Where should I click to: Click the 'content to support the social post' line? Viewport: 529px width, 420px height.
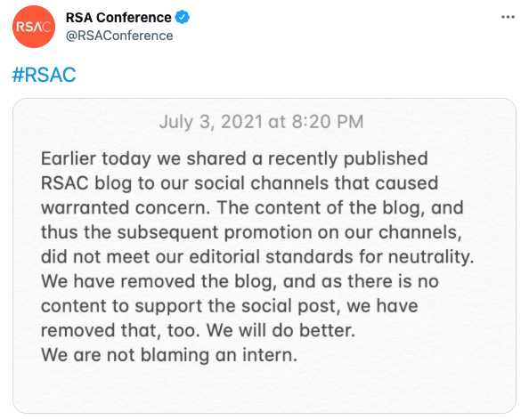click(230, 306)
